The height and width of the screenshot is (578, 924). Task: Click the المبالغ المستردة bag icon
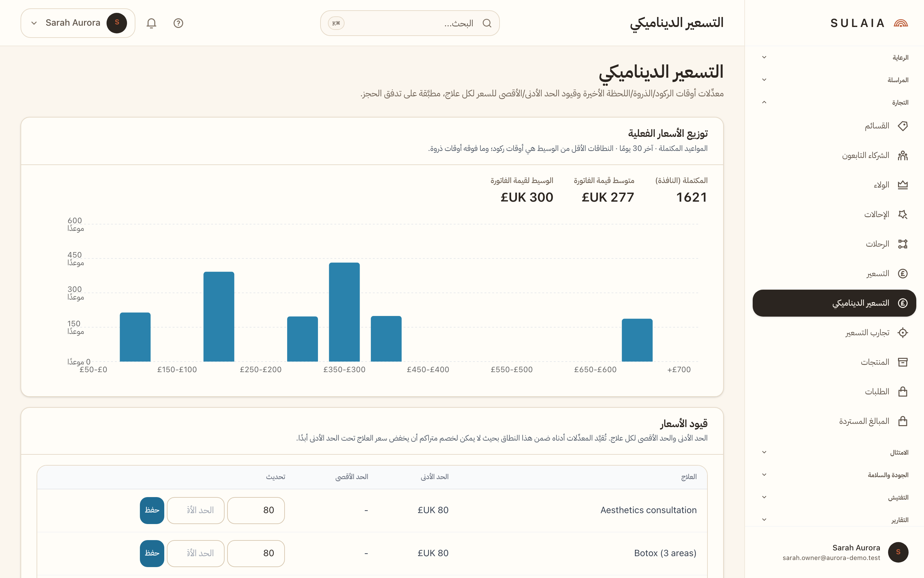click(903, 421)
